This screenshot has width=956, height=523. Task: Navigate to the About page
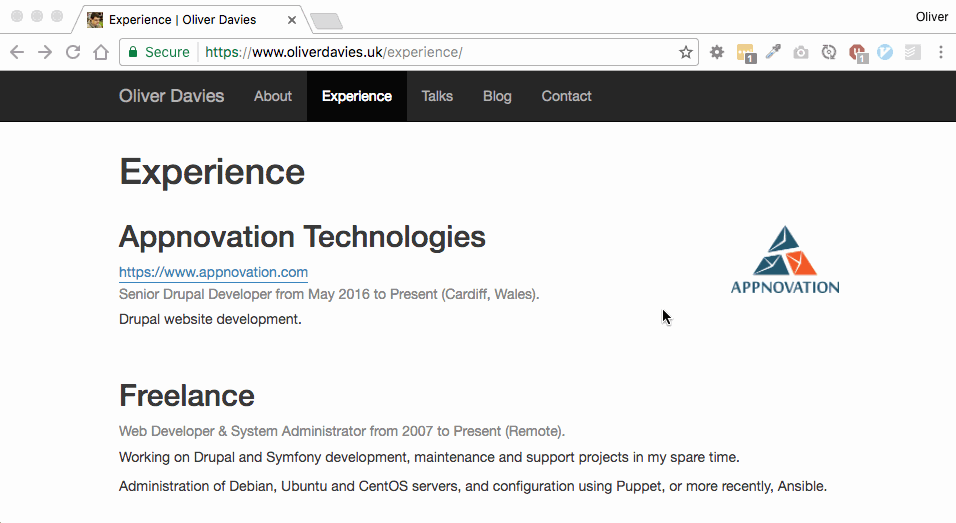[273, 97]
